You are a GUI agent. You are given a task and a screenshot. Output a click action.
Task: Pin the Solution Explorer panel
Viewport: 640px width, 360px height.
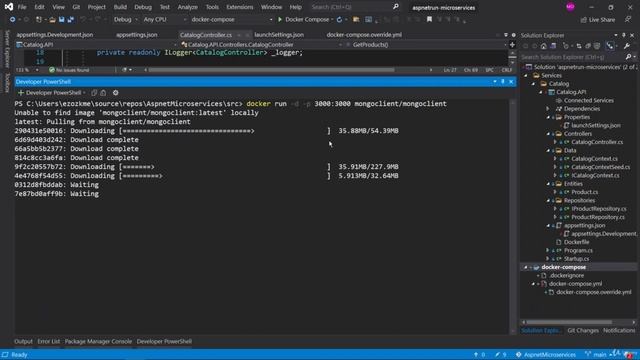click(624, 36)
